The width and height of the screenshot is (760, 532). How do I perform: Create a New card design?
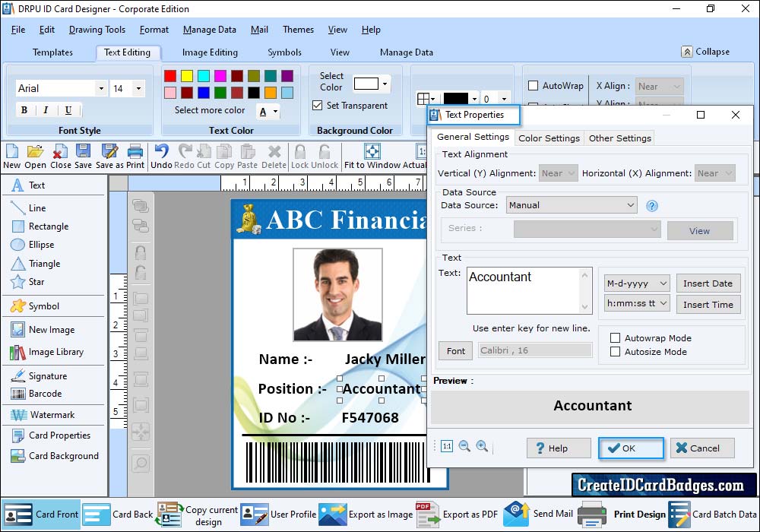pos(11,157)
